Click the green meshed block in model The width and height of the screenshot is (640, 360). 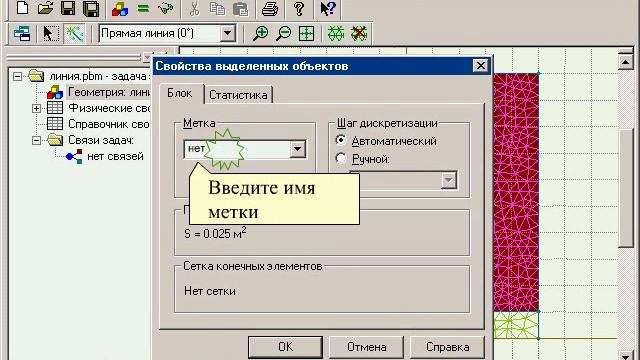coord(516,325)
